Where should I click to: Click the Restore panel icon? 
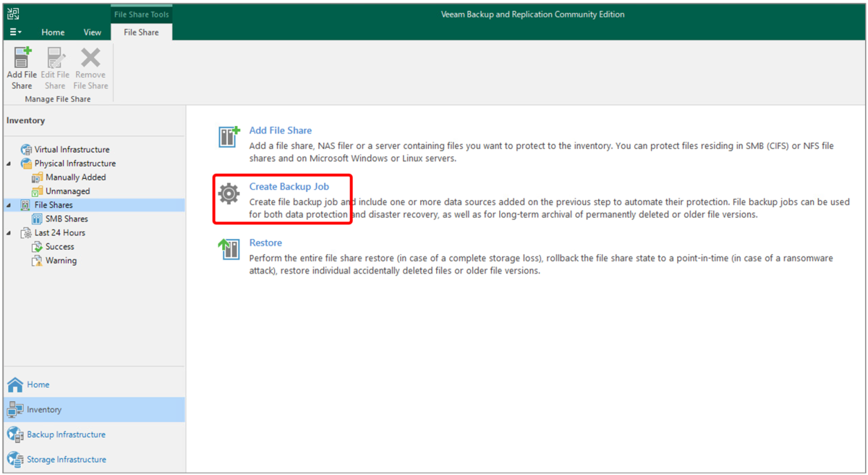click(x=229, y=249)
